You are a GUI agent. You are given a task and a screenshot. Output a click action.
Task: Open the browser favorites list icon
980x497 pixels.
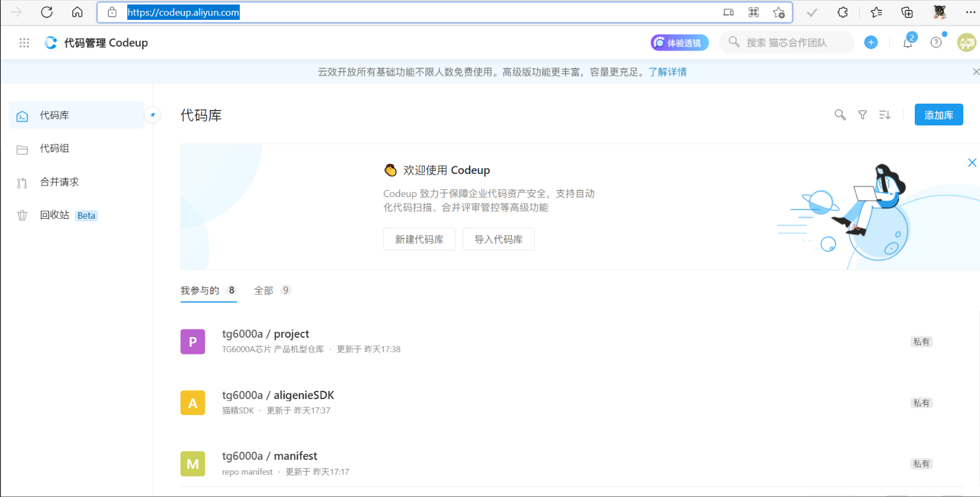click(876, 12)
